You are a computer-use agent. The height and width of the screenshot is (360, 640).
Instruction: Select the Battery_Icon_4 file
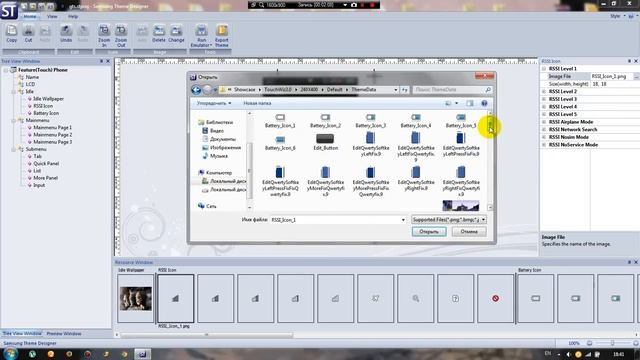(416, 121)
